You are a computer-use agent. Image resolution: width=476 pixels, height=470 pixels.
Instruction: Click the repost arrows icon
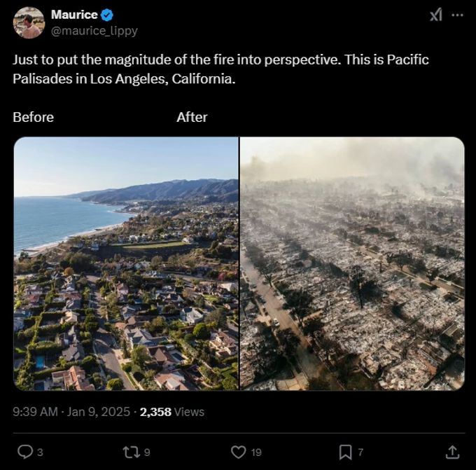click(132, 452)
